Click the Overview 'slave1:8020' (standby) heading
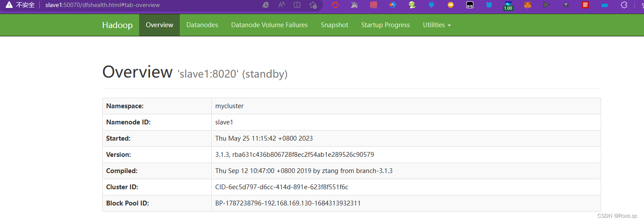Viewport: 644px width, 223px height. [195, 72]
